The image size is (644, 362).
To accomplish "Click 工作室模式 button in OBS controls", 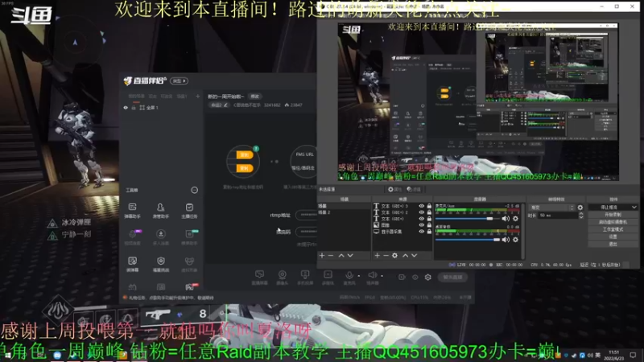I will point(613,229).
